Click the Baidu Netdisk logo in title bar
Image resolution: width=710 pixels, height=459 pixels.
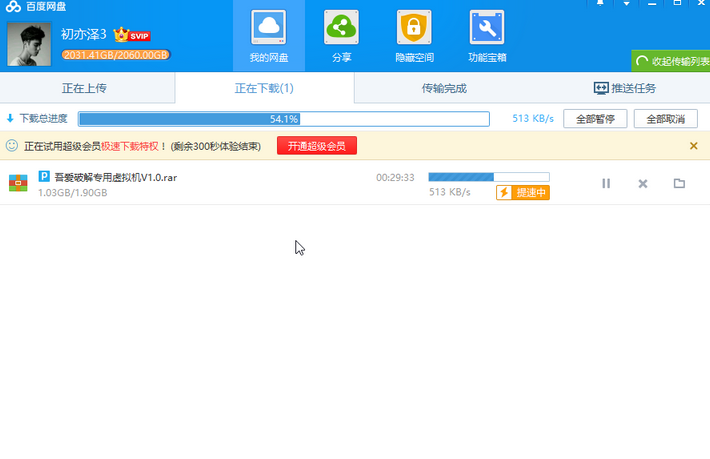pos(13,6)
